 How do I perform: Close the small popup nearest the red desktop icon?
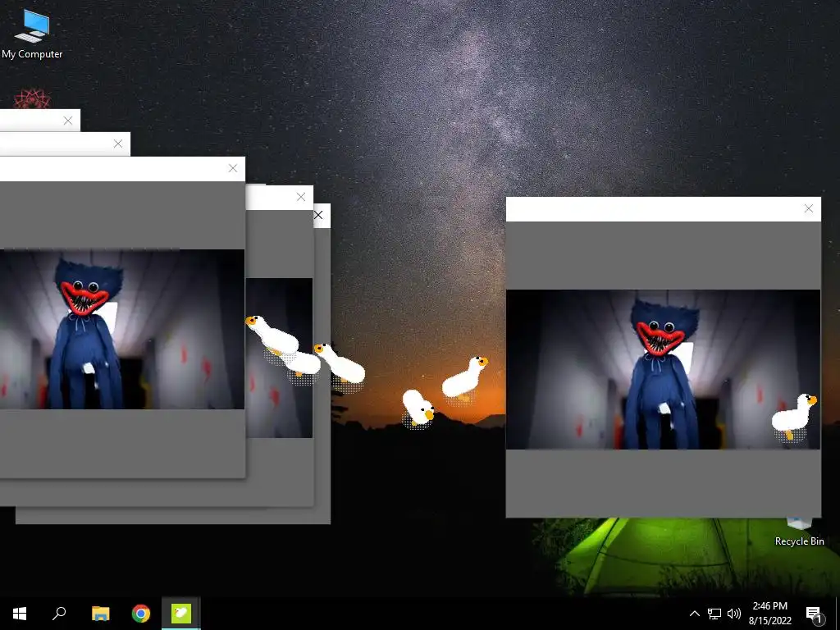[67, 121]
